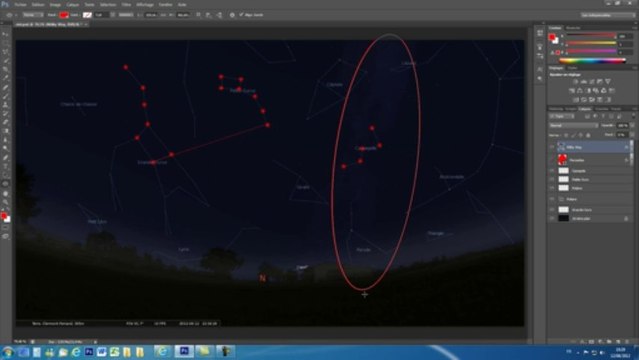This screenshot has height=360, width=639.
Task: Open the layer filter type dropdown
Action: click(562, 116)
